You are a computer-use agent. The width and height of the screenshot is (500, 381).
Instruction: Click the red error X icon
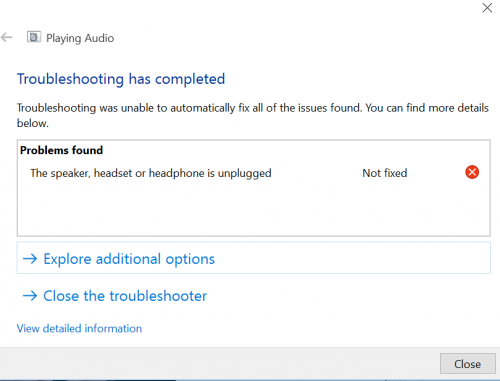coord(472,172)
